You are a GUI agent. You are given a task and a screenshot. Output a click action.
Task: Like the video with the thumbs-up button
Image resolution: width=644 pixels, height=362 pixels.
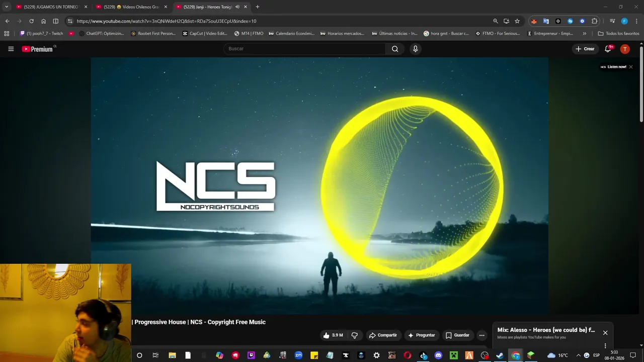point(333,335)
